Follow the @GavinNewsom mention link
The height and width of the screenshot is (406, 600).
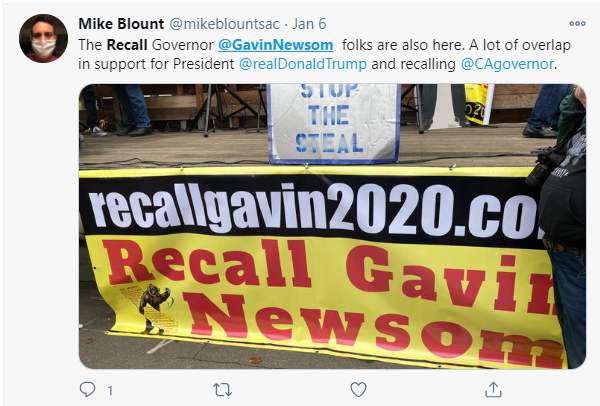pos(276,45)
